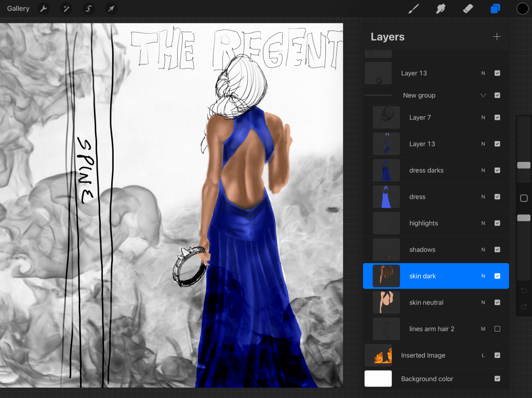The width and height of the screenshot is (532, 398).
Task: Open the Actions wrench menu
Action: tap(44, 9)
